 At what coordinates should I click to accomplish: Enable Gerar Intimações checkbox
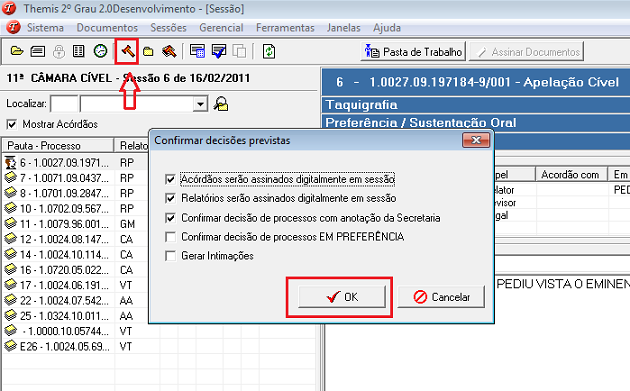tap(170, 256)
